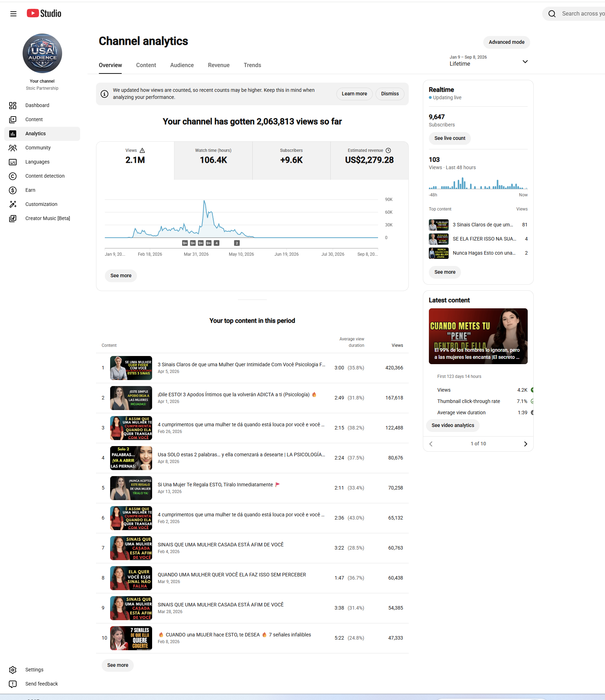The image size is (605, 700).
Task: Switch to the Trends tab
Action: [252, 65]
